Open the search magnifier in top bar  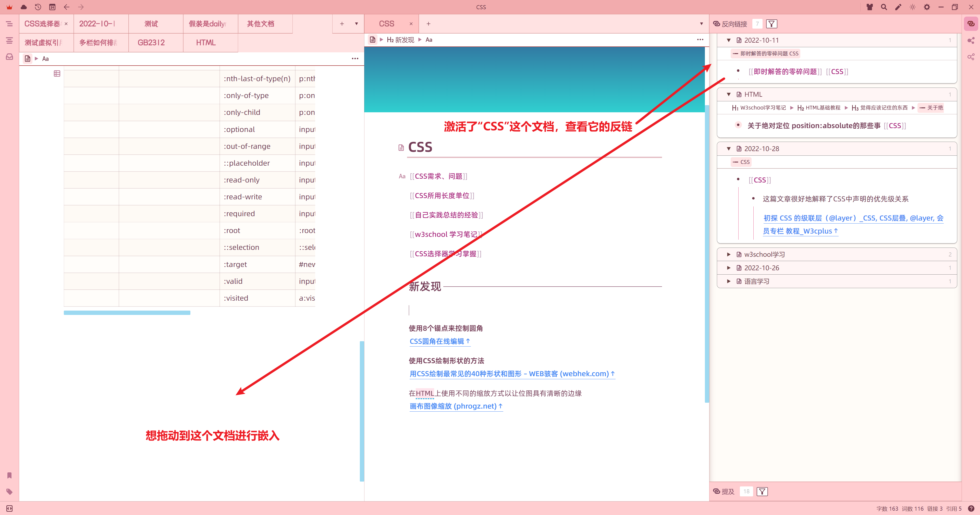pos(884,7)
